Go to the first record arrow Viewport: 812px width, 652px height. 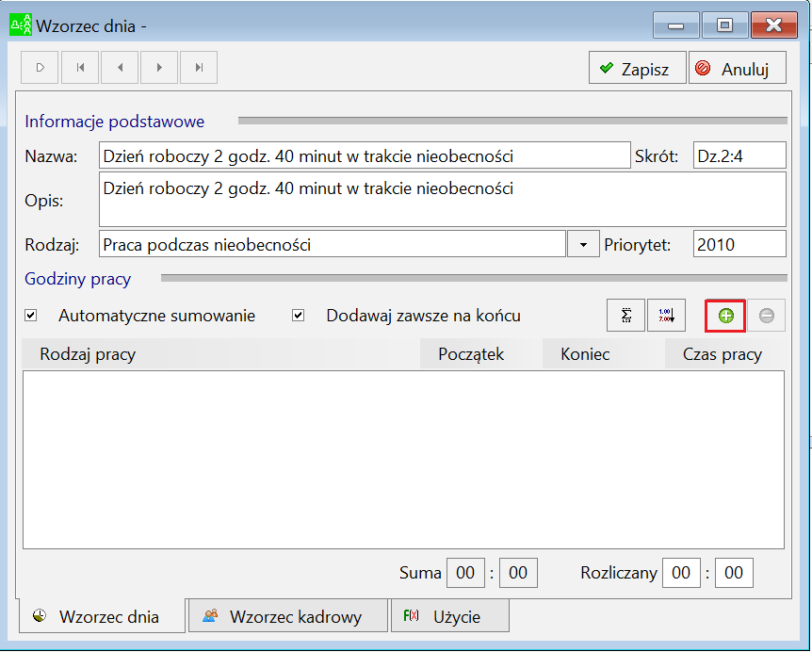(x=80, y=67)
